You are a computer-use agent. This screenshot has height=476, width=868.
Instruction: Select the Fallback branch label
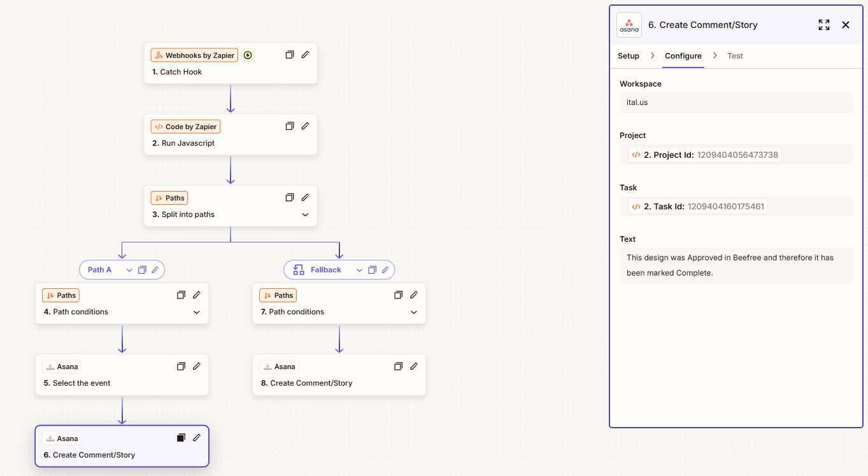326,270
